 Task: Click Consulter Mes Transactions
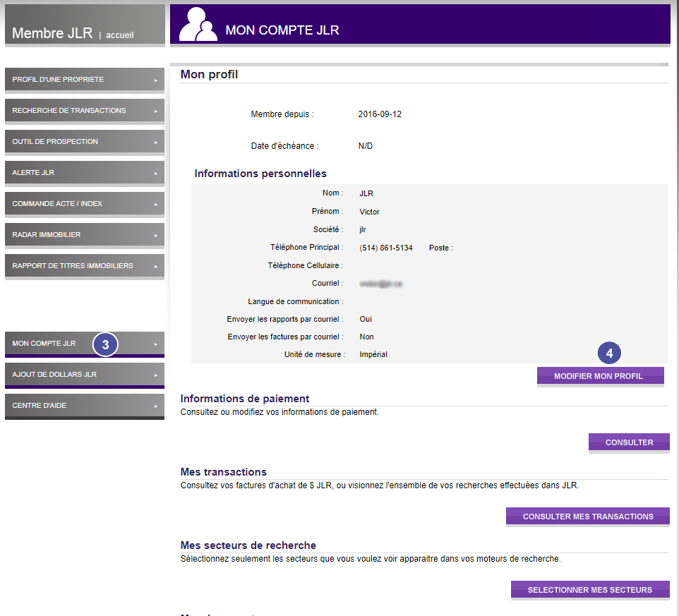587,517
